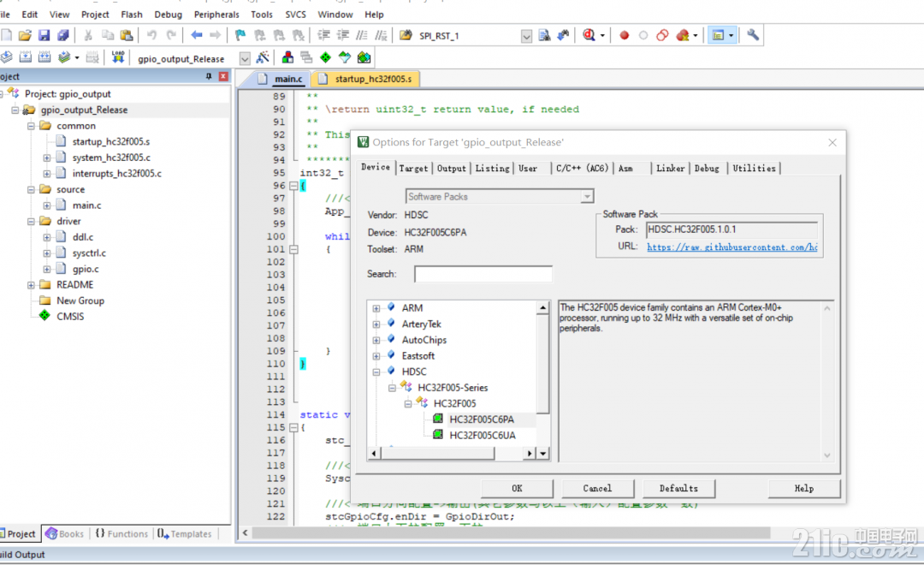Click the Cancel button in dialog

point(597,488)
